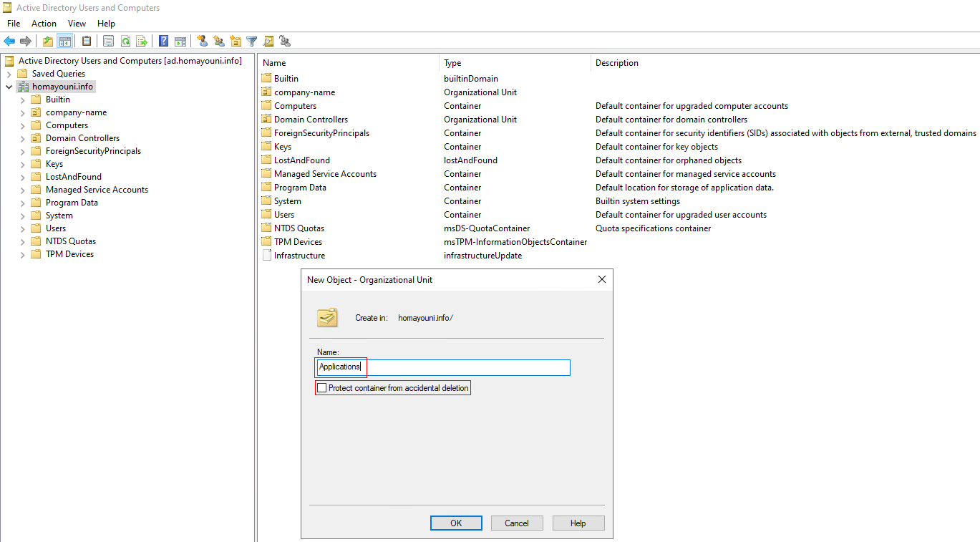Create new organizational unit toolbar icon
This screenshot has width=980, height=542.
pyautogui.click(x=236, y=42)
